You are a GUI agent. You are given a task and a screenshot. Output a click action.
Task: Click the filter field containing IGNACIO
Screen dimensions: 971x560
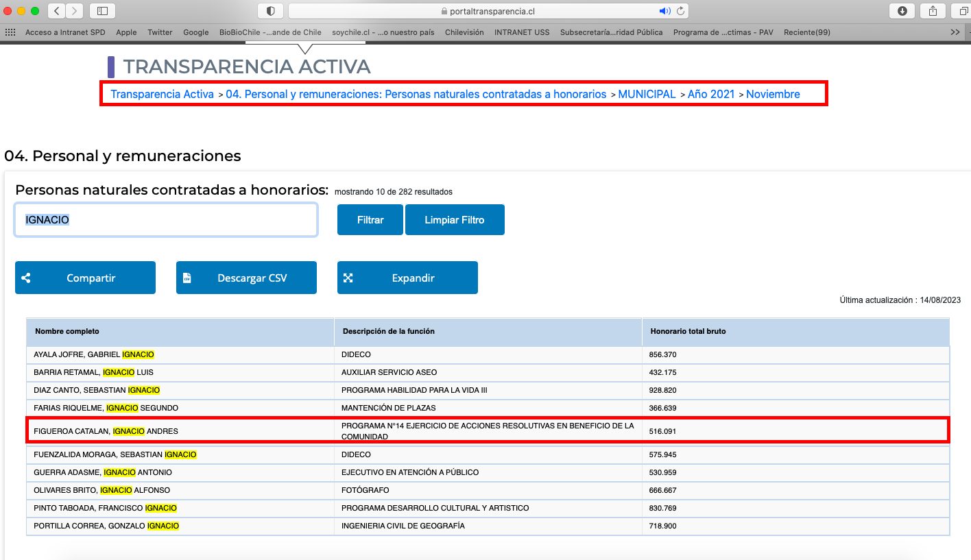[x=166, y=220]
